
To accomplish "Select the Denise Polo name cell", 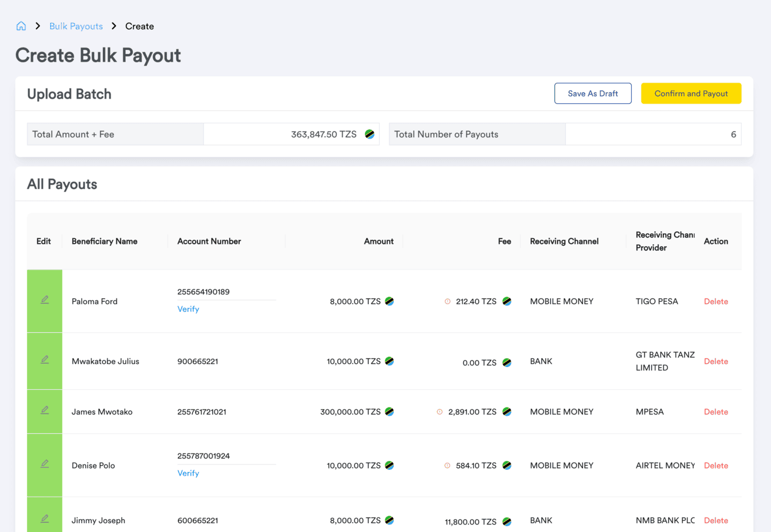I will pyautogui.click(x=93, y=466).
